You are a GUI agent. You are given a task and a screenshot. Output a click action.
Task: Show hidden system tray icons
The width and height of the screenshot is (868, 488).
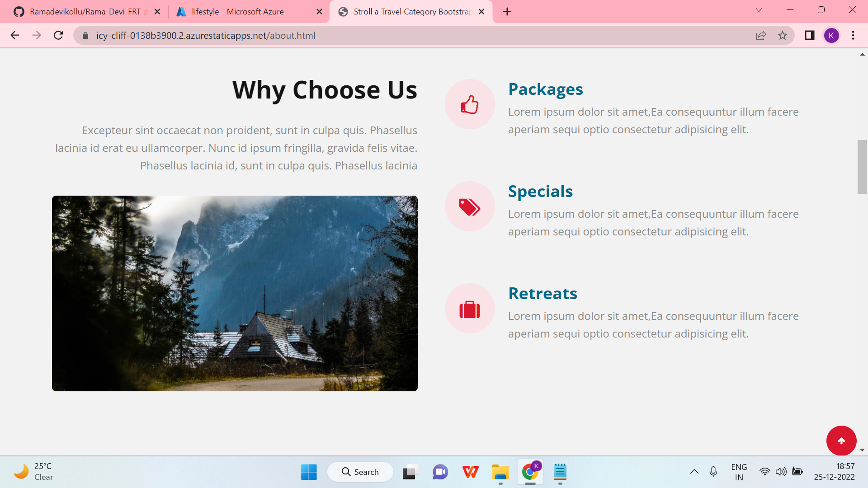coord(694,472)
